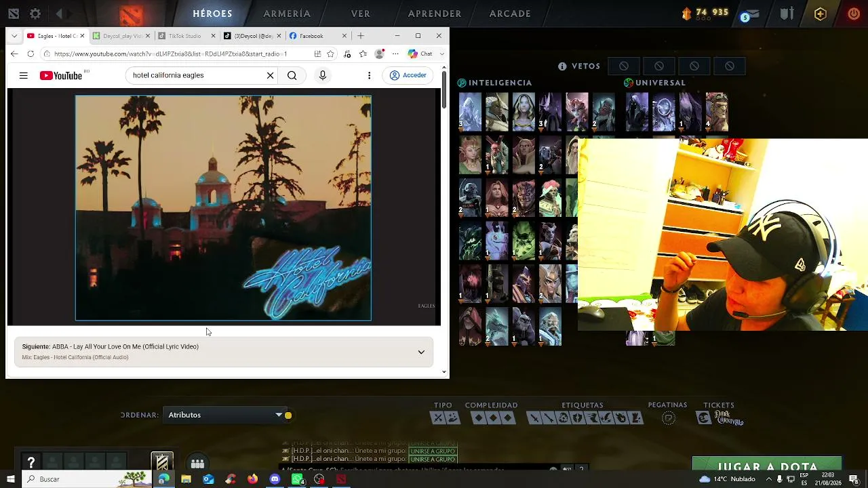The image size is (868, 488).
Task: Open the Ordenar Atributos dropdown
Action: coord(224,415)
